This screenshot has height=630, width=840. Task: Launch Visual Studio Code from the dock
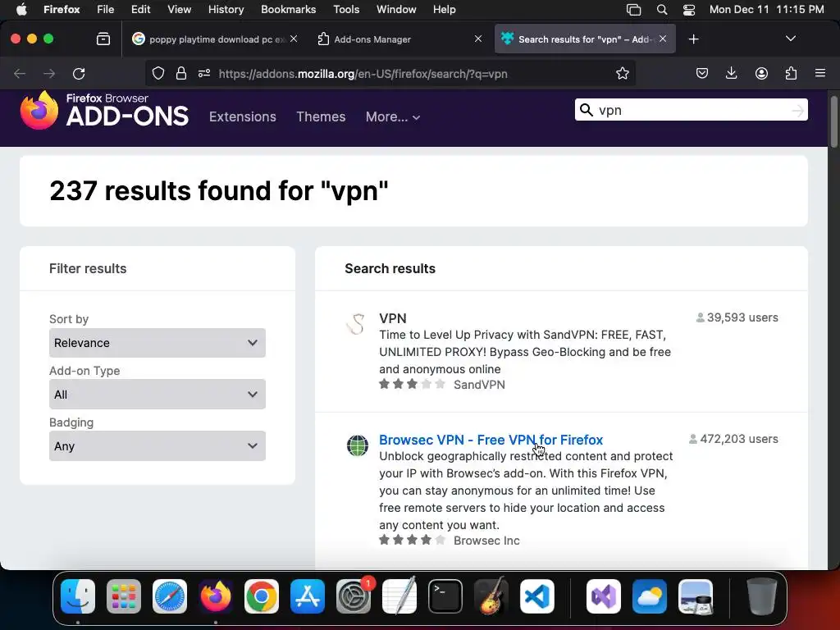[536, 596]
